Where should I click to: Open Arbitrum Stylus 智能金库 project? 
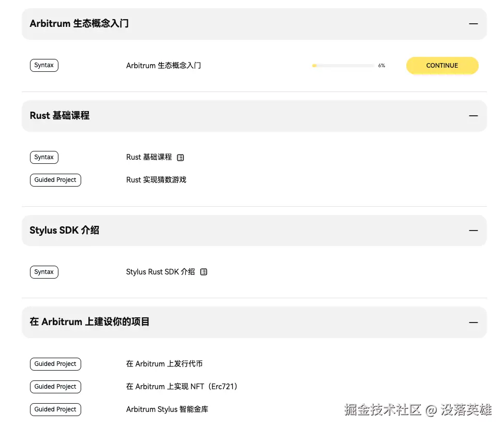tap(167, 409)
